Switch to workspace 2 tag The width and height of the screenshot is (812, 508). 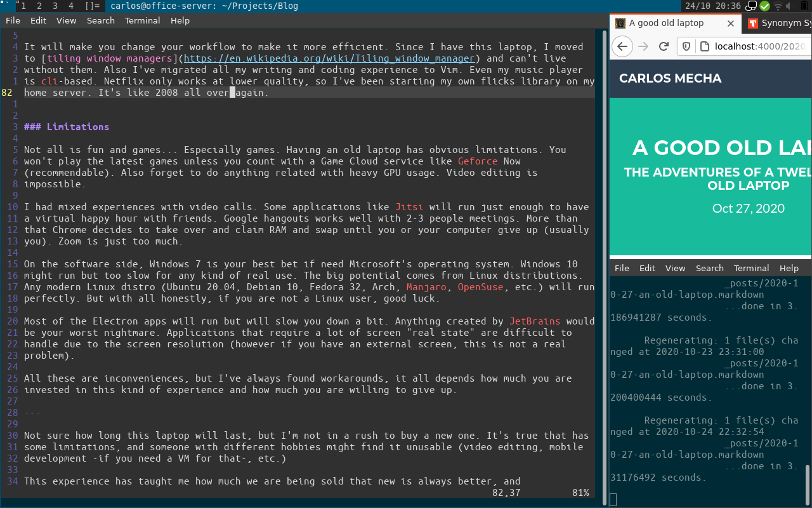39,6
